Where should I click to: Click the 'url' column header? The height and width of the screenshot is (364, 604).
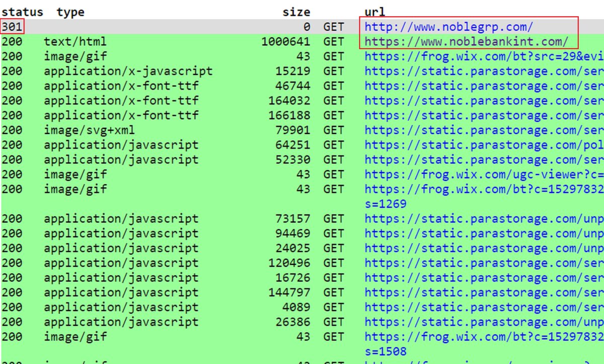[x=375, y=12]
